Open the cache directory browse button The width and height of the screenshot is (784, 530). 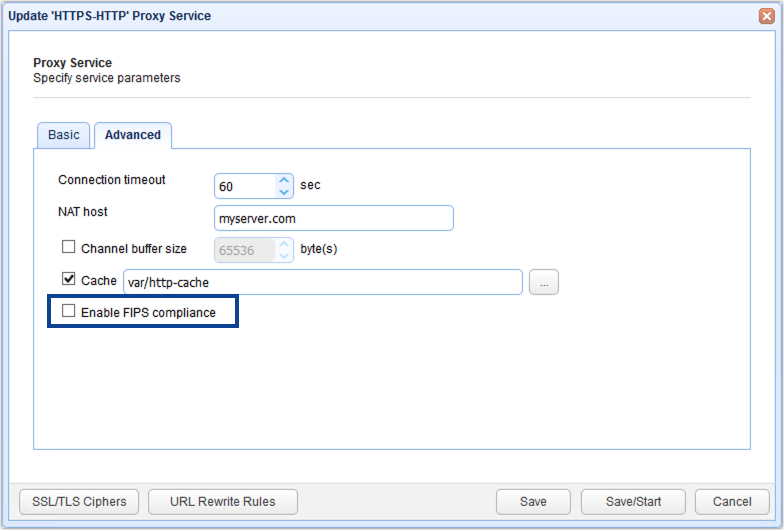click(x=544, y=282)
